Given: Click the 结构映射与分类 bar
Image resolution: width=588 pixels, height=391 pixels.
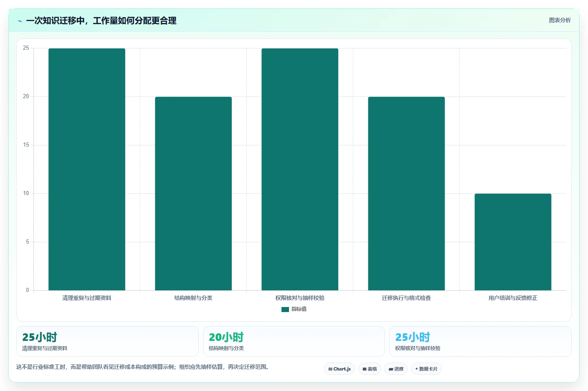Looking at the screenshot, I should coord(193,193).
